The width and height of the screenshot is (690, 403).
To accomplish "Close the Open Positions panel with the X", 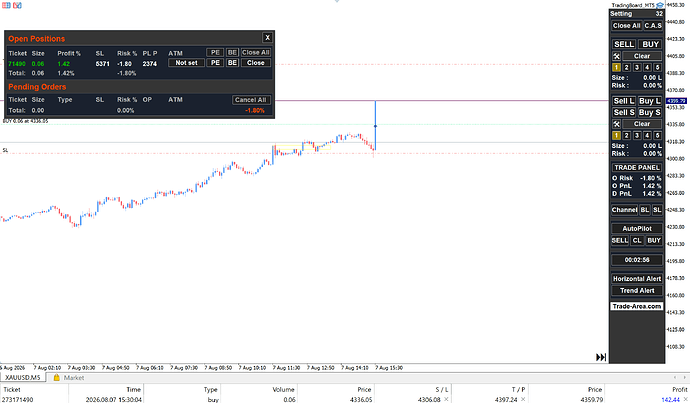I will (267, 37).
